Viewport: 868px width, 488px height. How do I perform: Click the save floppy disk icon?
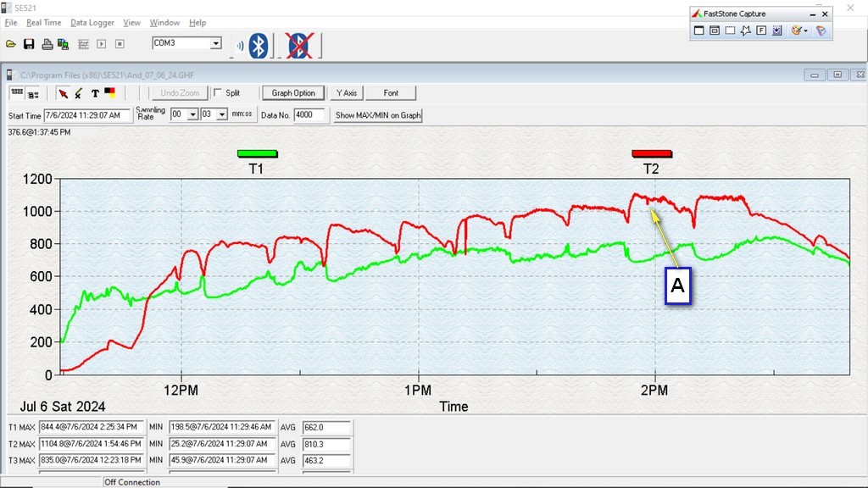pyautogui.click(x=29, y=44)
